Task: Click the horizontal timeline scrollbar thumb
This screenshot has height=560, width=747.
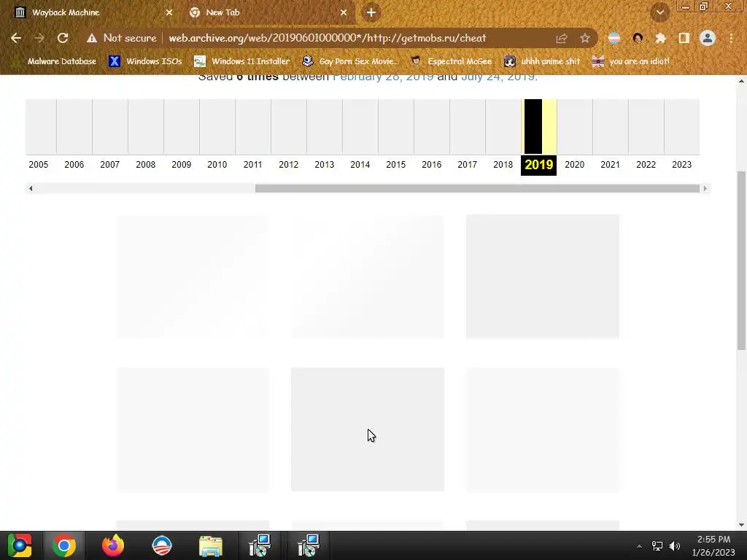Action: [477, 189]
